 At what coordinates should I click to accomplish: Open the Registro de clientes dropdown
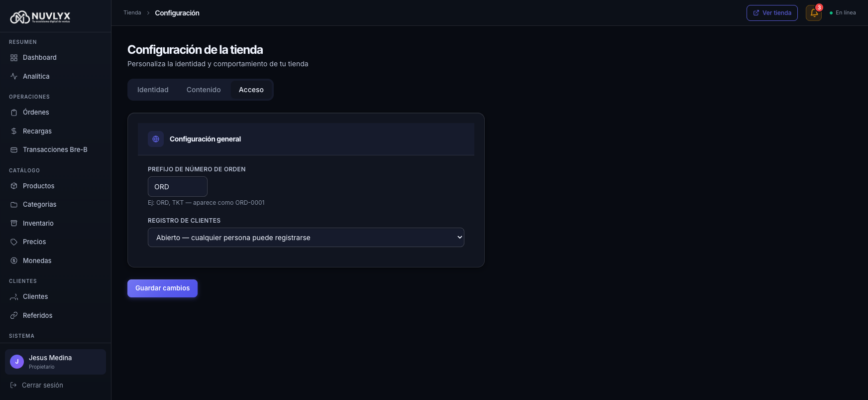(x=306, y=238)
